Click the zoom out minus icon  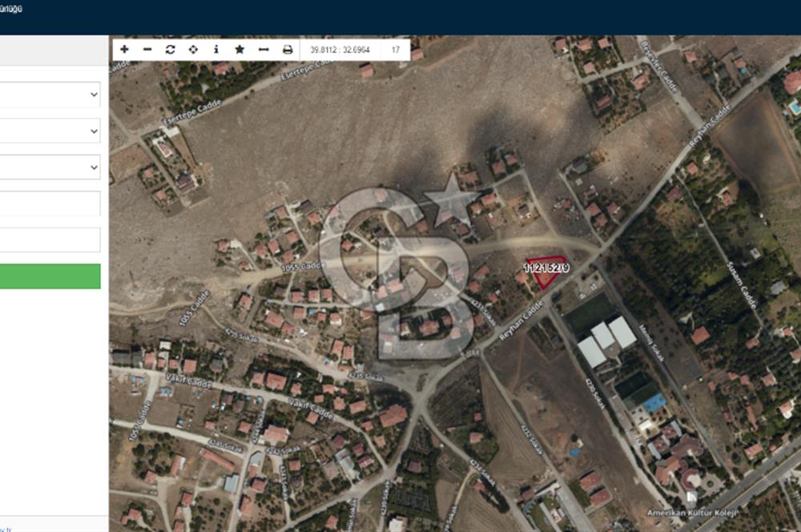(x=147, y=49)
